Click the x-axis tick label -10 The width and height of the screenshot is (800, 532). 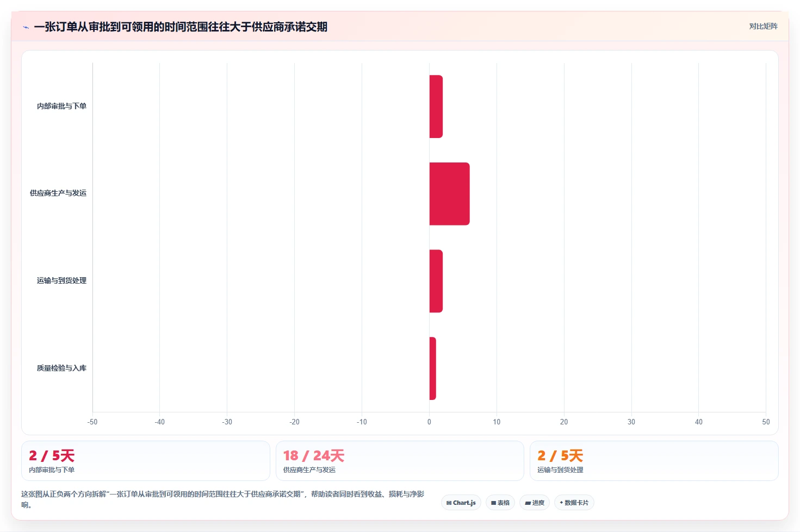(362, 422)
